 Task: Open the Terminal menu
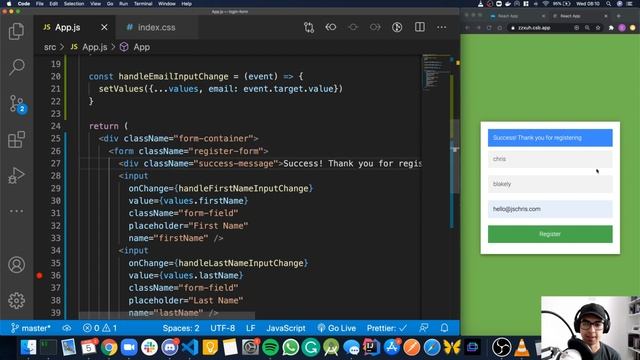point(143,4)
